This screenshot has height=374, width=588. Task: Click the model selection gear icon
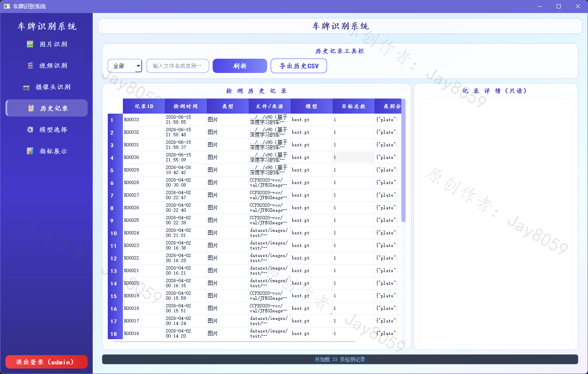tap(30, 130)
